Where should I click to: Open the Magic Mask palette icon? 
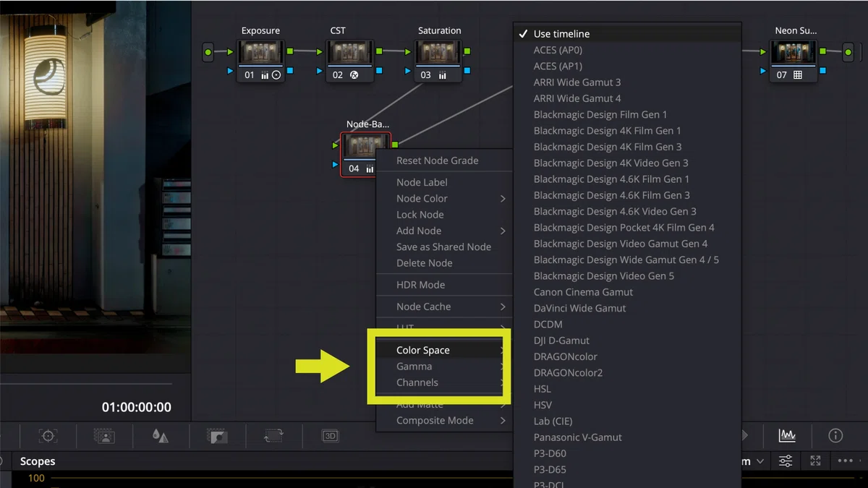[104, 436]
